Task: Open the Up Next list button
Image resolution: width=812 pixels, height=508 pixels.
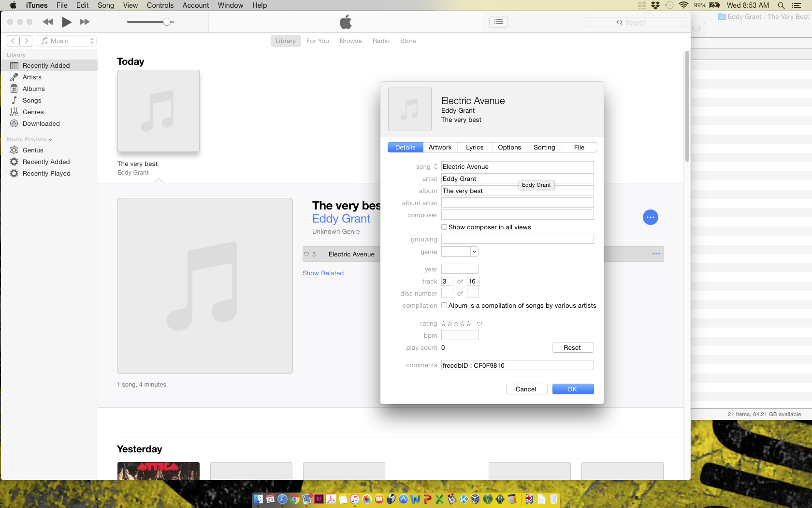Action: click(498, 22)
